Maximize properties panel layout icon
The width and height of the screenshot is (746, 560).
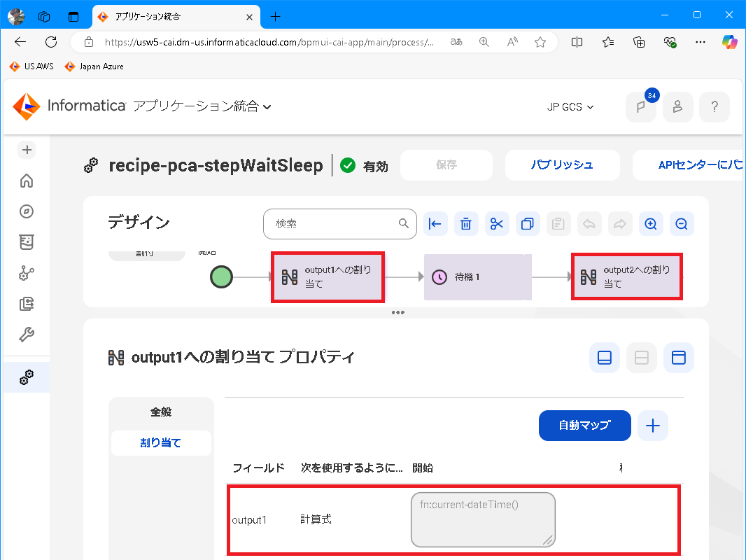(678, 357)
